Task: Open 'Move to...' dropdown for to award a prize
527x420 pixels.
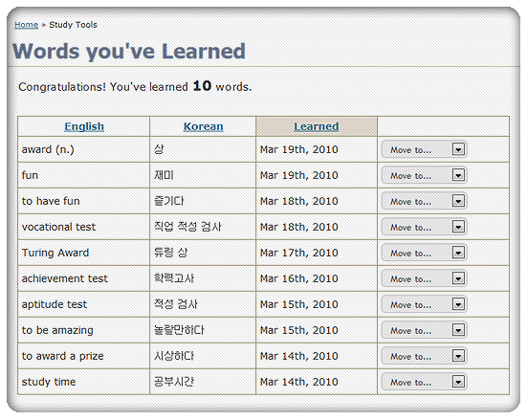Action: (x=424, y=356)
